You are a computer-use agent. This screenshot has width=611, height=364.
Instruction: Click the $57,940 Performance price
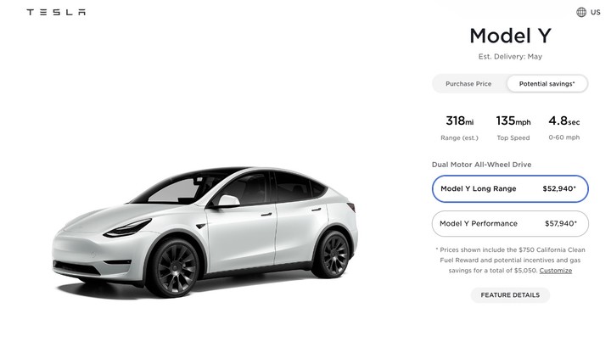(x=561, y=223)
